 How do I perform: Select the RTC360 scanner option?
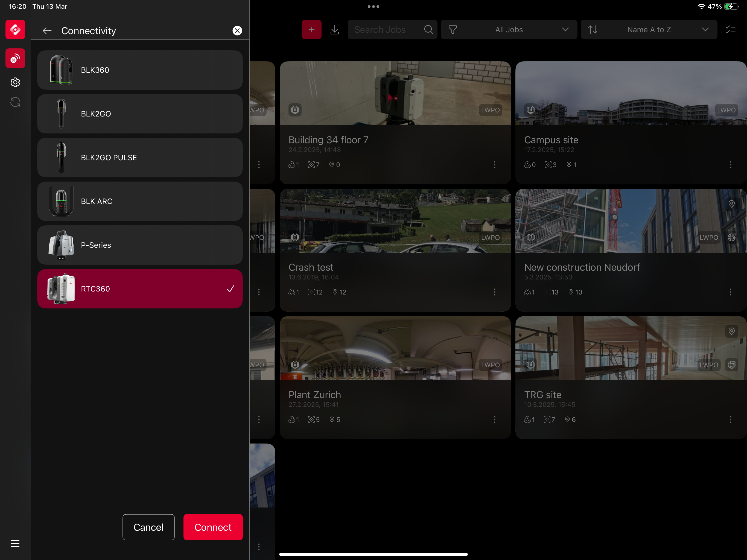140,289
